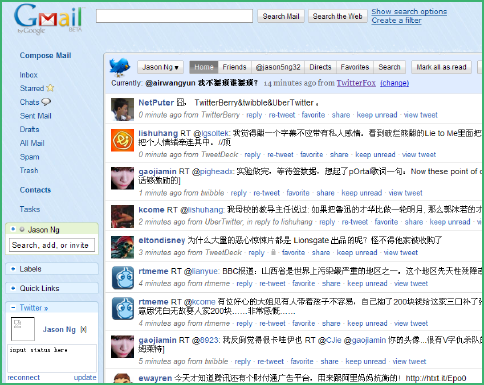This screenshot has width=484, height=385.
Task: Click favorite on eltondisney's tweet
Action: [293, 253]
